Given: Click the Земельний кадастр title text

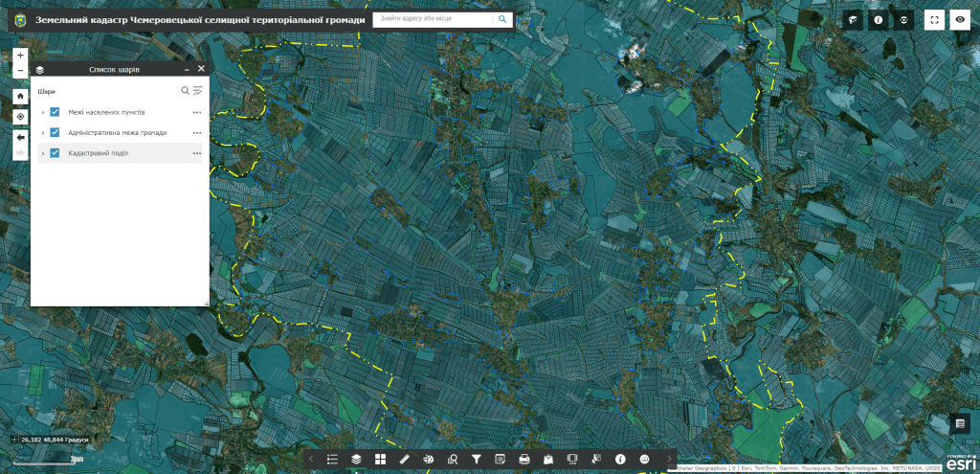Looking at the screenshot, I should (x=200, y=20).
